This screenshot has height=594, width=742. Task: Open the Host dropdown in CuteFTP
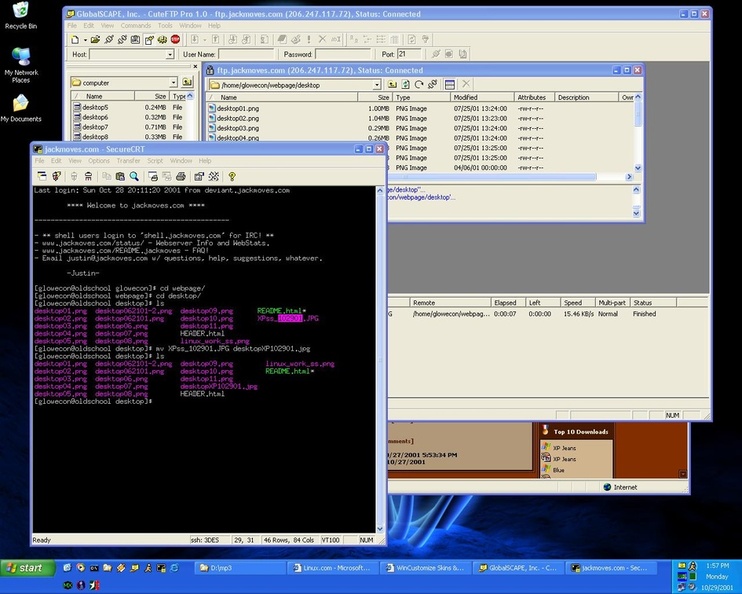point(170,54)
